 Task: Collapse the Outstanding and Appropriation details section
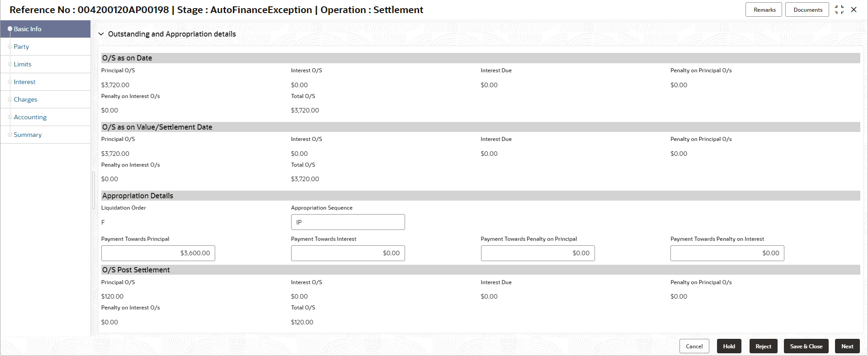pyautogui.click(x=101, y=34)
